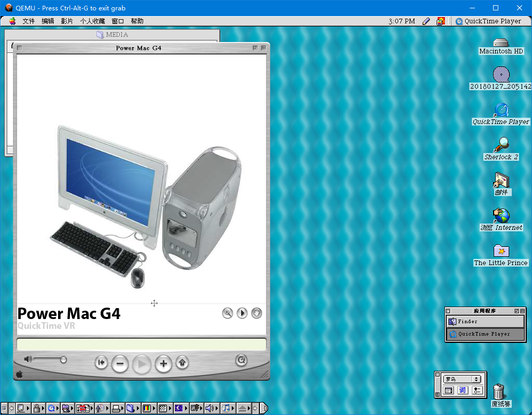Click the QuickTime VR hand grab button
The image size is (532, 415).
click(257, 313)
